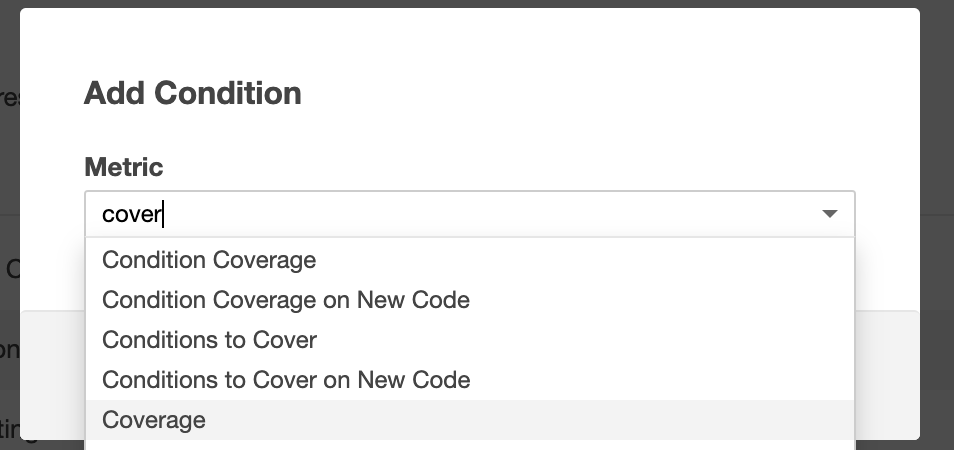Select "Conditions to Cover on New Code"

pos(286,380)
